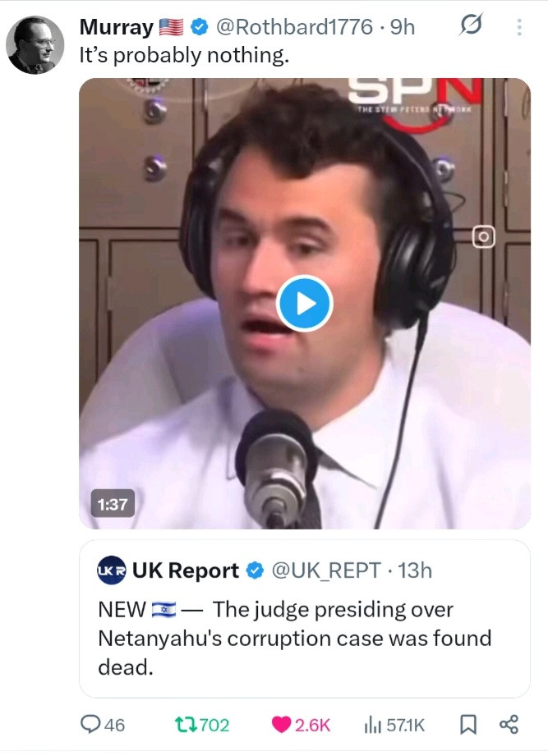Play the embedded video
The image size is (548, 756).
pos(304,303)
